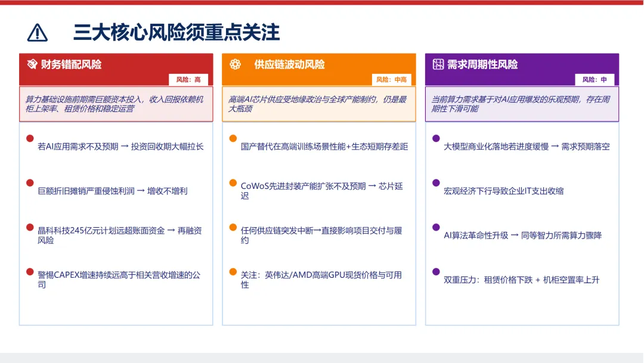Click the red dot before 巨额折旧摊销
Screen dimensions: 644x363
[x=30, y=183]
